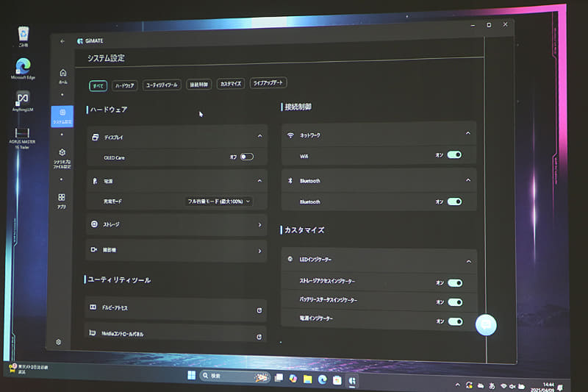
Task: Open charge mode フル容量モード dropdown
Action: 218,202
